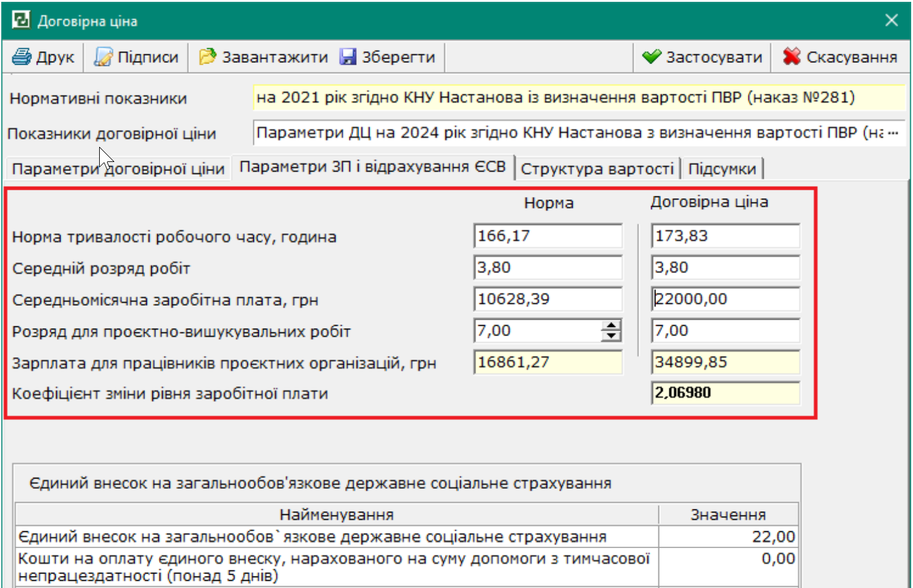
Task: Select row Кошти на оплату єдиного внеску
Action: click(x=406, y=566)
